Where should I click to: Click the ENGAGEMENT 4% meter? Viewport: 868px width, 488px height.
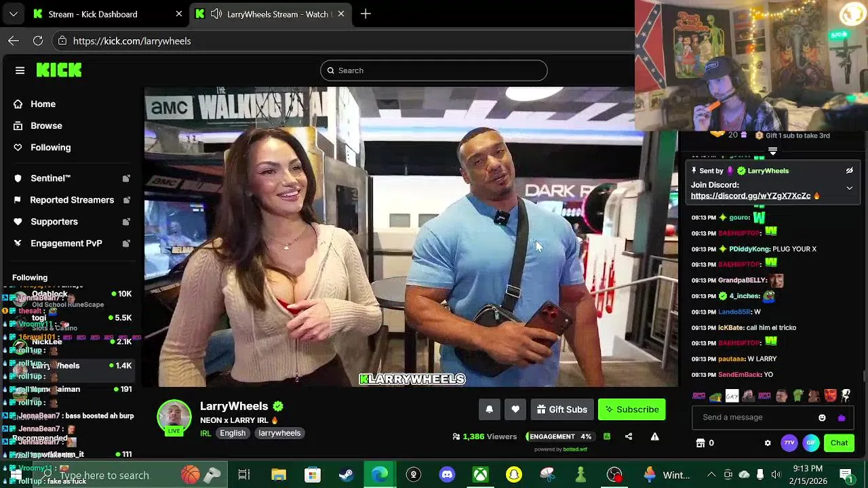(x=560, y=436)
